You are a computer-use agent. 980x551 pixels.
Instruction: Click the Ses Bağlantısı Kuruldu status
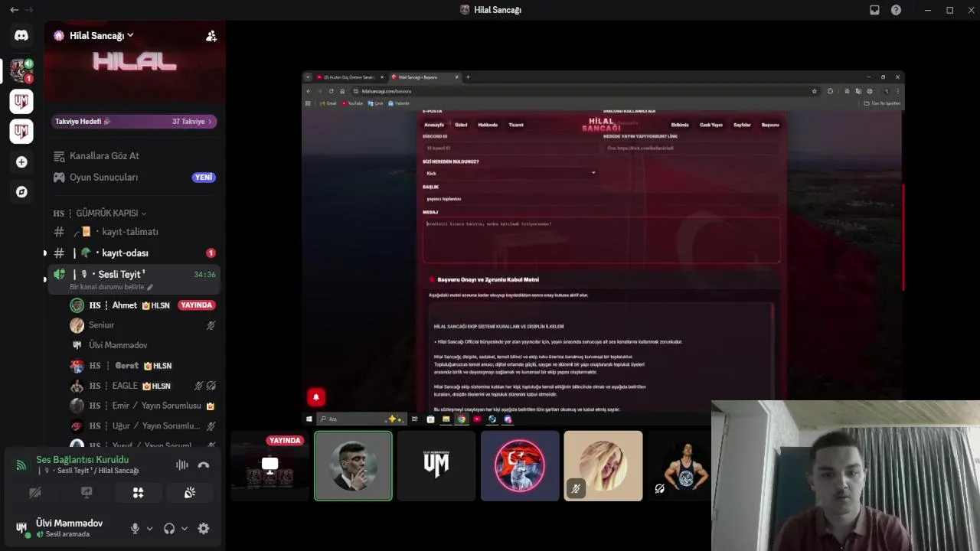pyautogui.click(x=82, y=460)
